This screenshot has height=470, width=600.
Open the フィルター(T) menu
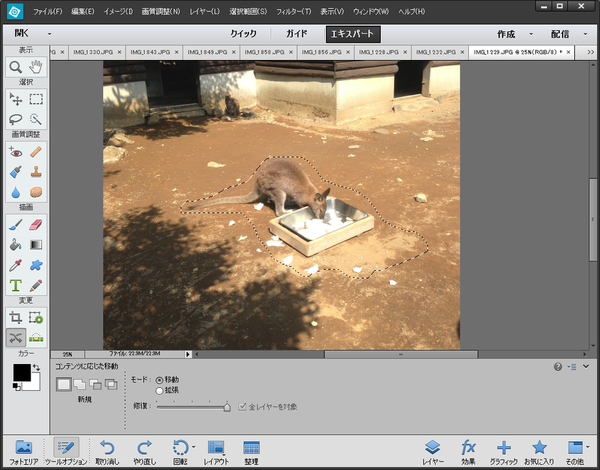click(x=294, y=11)
